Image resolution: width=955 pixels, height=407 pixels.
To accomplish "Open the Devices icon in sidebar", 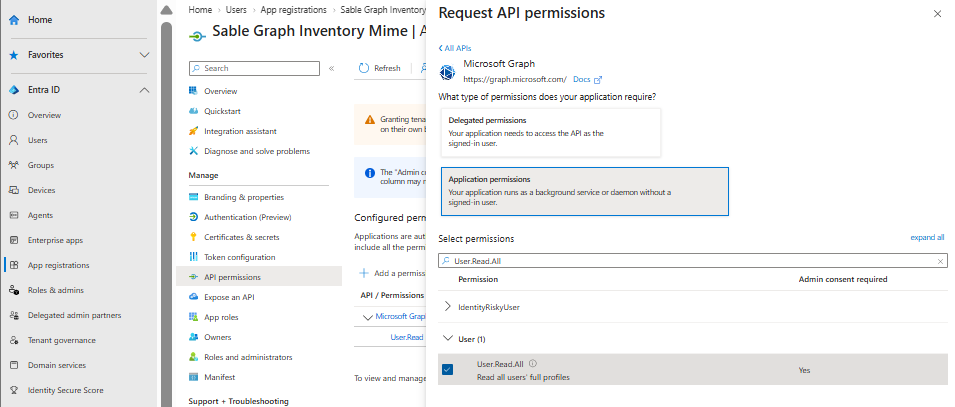I will click(x=14, y=190).
